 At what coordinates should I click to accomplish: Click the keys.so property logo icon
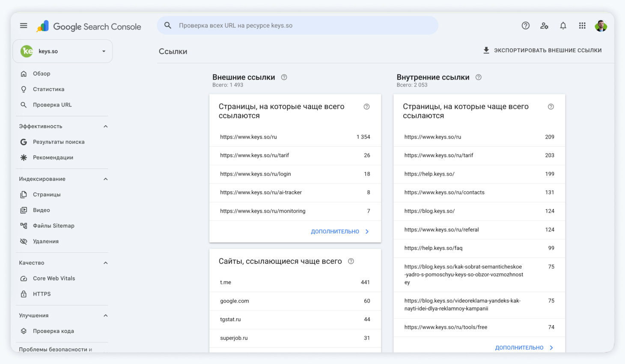coord(27,51)
